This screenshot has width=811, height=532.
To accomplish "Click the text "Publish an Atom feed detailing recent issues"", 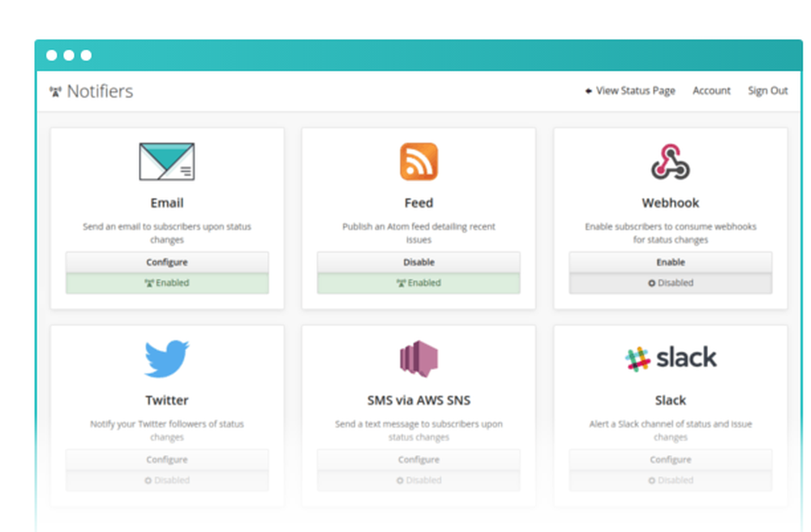I will pyautogui.click(x=419, y=234).
